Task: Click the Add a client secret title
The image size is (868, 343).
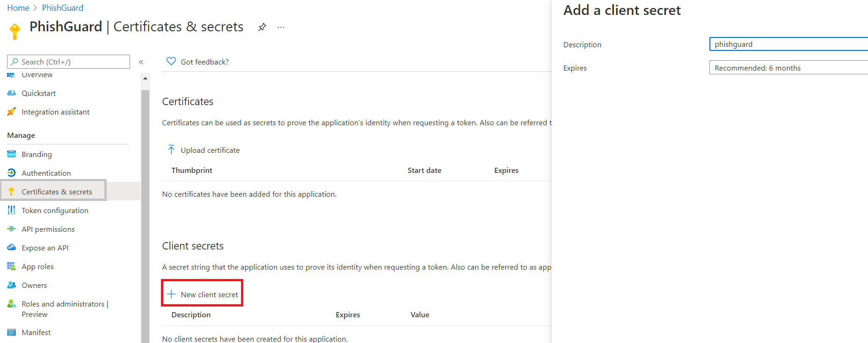Action: tap(622, 10)
